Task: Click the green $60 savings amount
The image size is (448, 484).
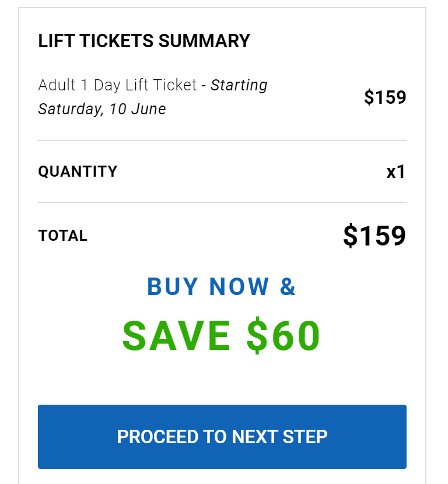Action: (x=283, y=335)
